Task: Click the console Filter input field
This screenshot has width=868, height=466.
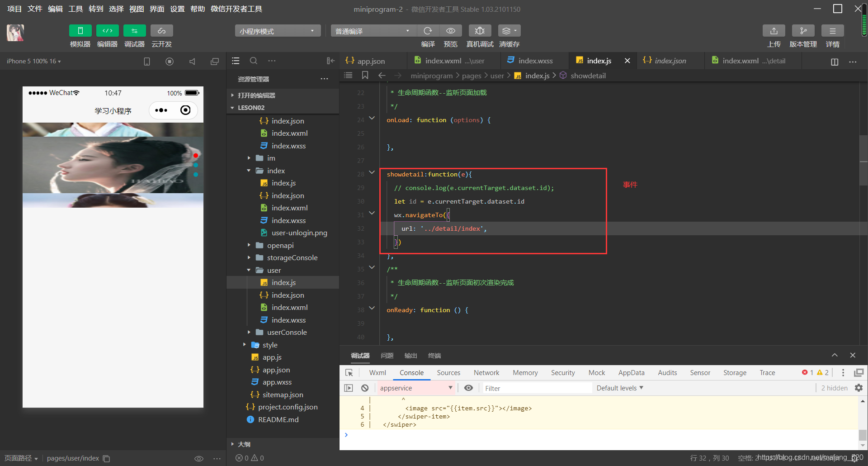Action: click(536, 388)
